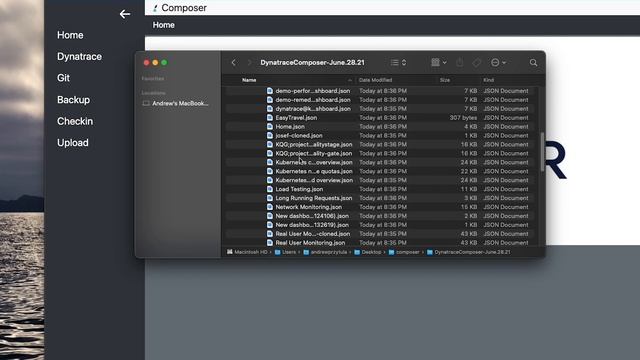Click the file icon beside Network Monitoring.json
The image size is (640, 360).
coord(270,207)
